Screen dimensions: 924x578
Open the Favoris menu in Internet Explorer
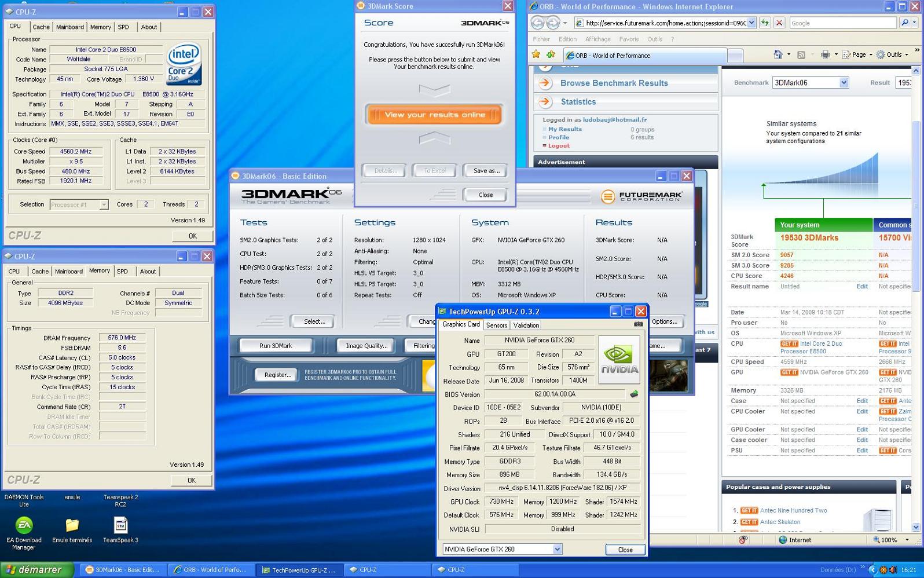coord(629,39)
